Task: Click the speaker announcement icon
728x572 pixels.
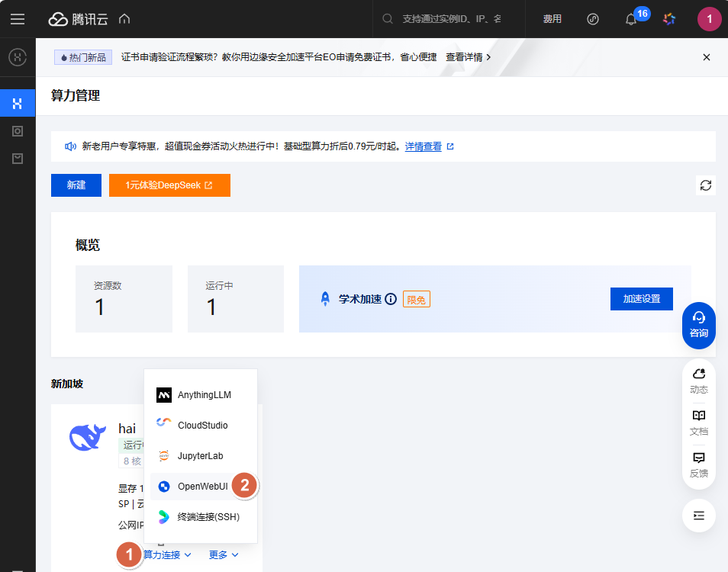Action: point(70,146)
